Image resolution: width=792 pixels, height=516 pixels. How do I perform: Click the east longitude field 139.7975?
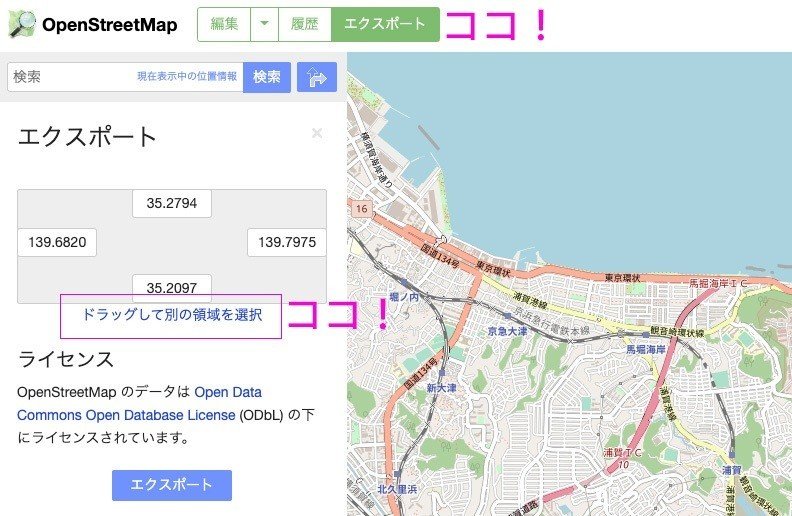[x=287, y=242]
